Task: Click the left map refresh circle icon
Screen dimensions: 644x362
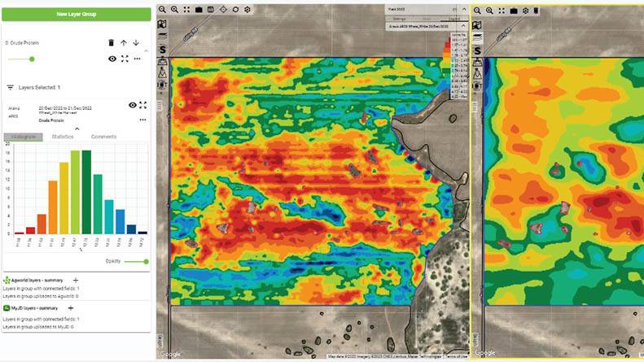Action: (235, 9)
